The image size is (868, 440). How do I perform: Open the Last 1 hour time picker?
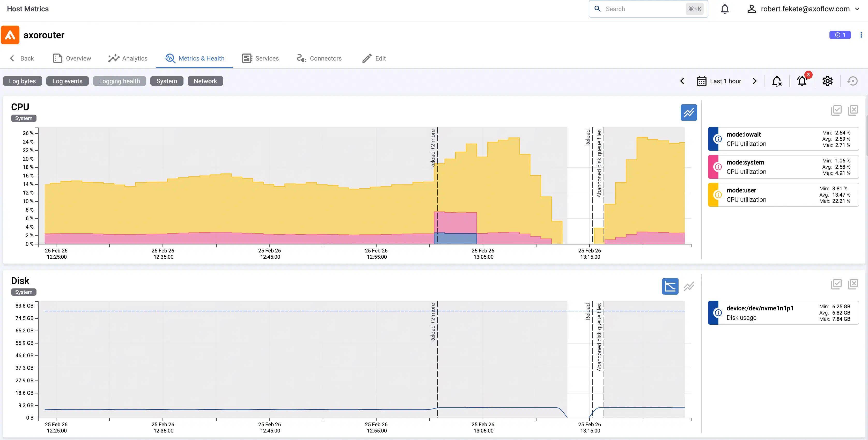(x=719, y=81)
